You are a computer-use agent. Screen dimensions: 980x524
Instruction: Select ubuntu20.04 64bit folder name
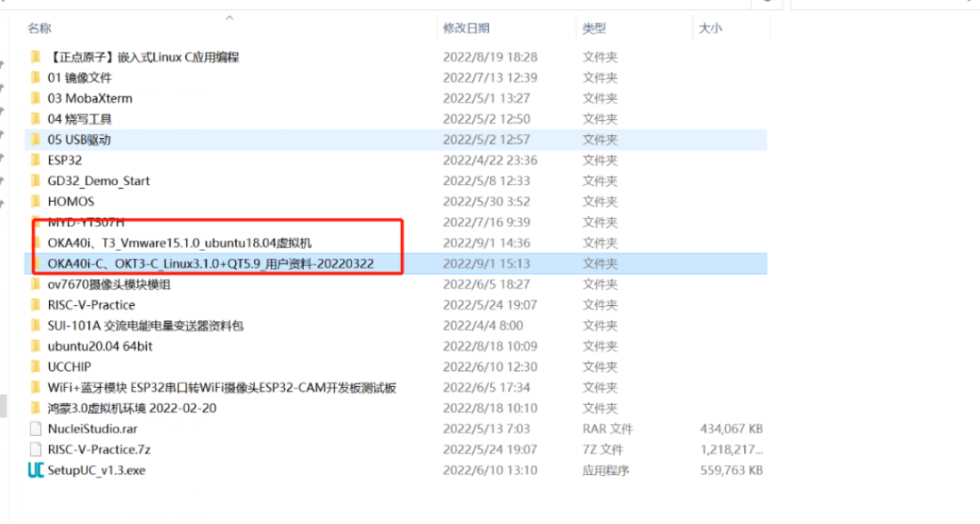click(x=100, y=346)
